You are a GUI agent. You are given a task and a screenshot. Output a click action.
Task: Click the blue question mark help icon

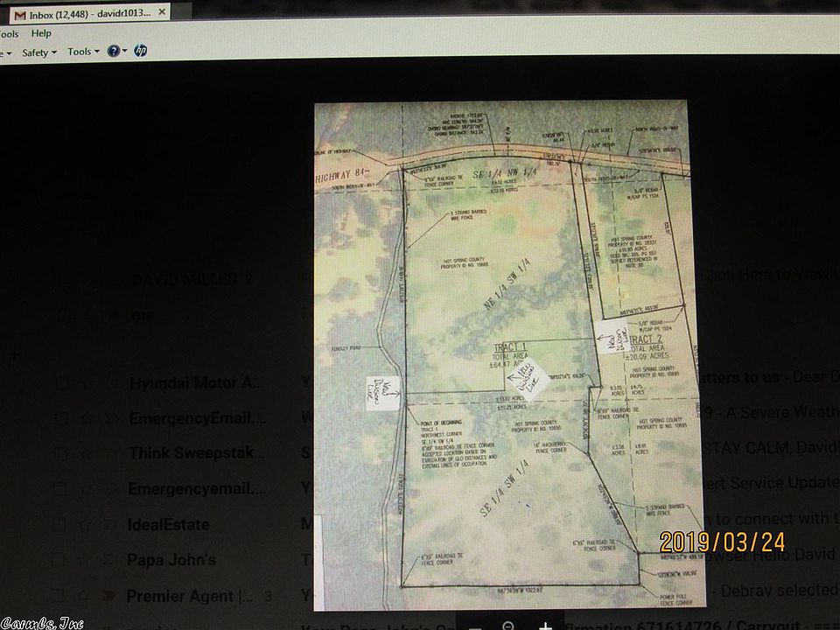[113, 51]
